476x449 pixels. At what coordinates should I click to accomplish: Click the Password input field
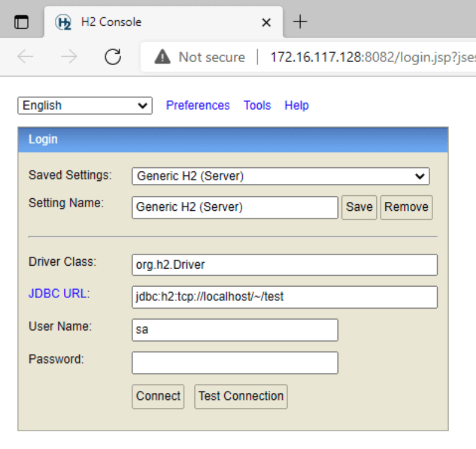pyautogui.click(x=235, y=363)
